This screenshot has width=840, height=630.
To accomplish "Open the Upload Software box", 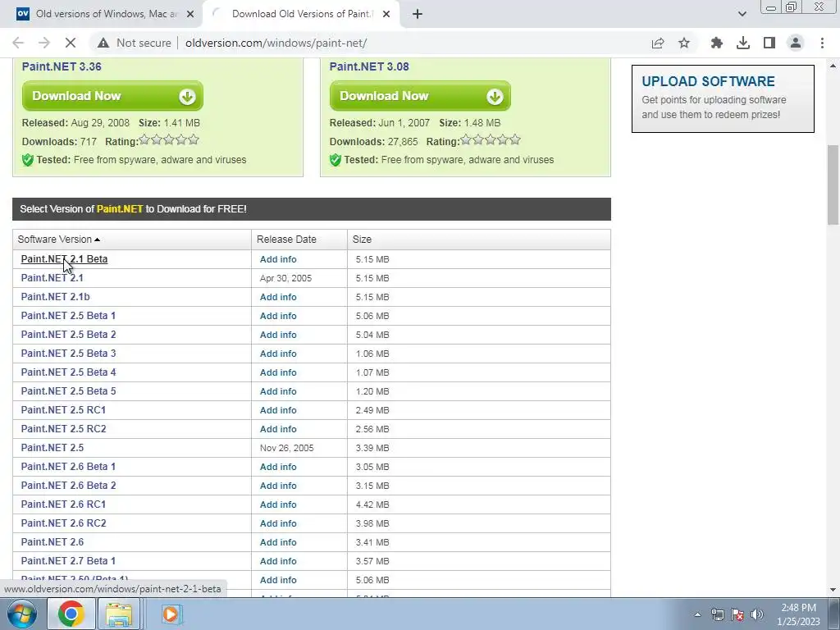I will 723,98.
